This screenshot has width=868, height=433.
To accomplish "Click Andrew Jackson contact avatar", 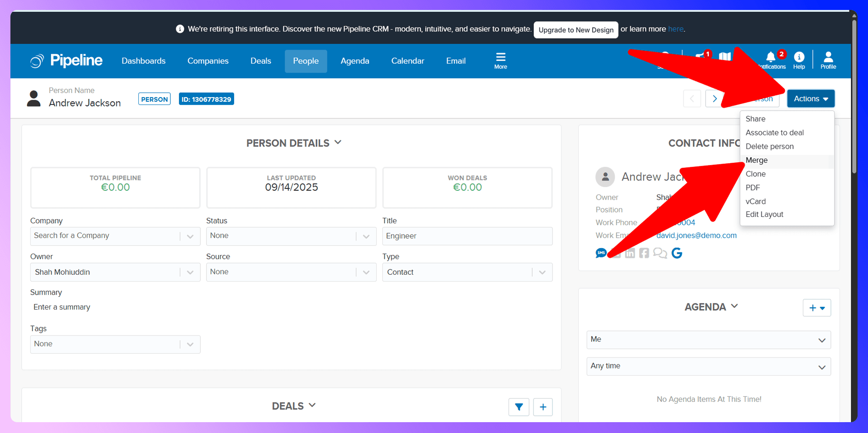I will pyautogui.click(x=605, y=177).
